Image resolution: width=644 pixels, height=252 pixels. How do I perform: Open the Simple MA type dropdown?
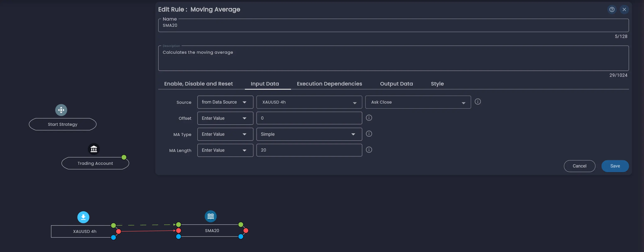309,134
